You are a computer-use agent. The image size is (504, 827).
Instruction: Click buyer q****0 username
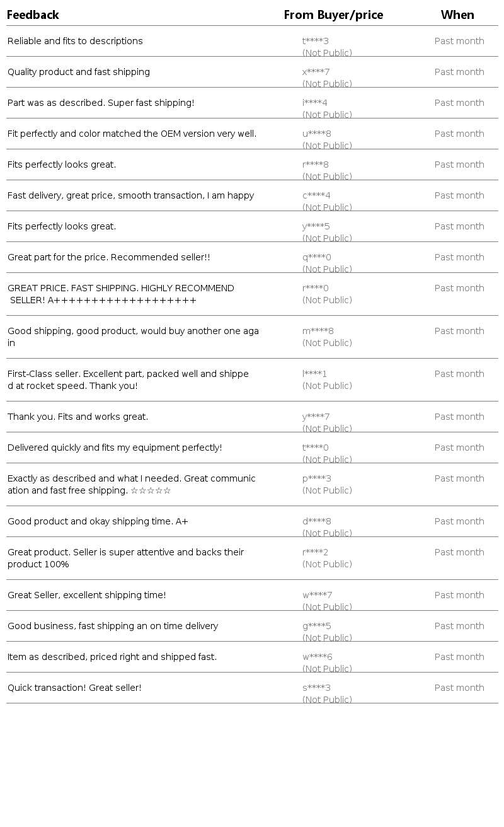coord(316,257)
